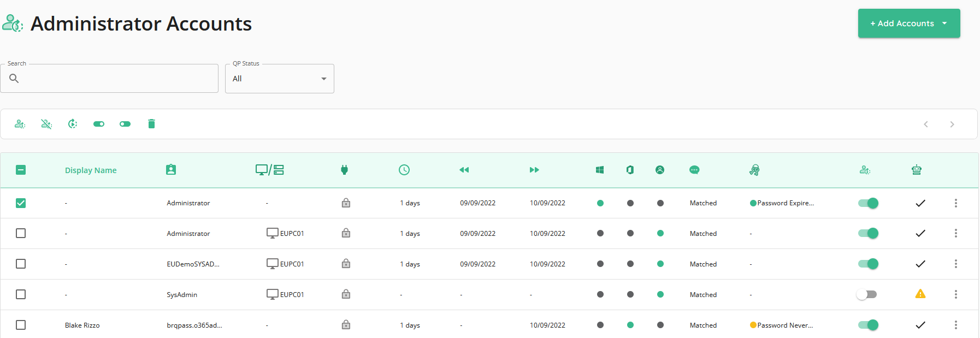Screen dimensions: 980x338
Task: Go to next page arrow
Action: [x=952, y=124]
